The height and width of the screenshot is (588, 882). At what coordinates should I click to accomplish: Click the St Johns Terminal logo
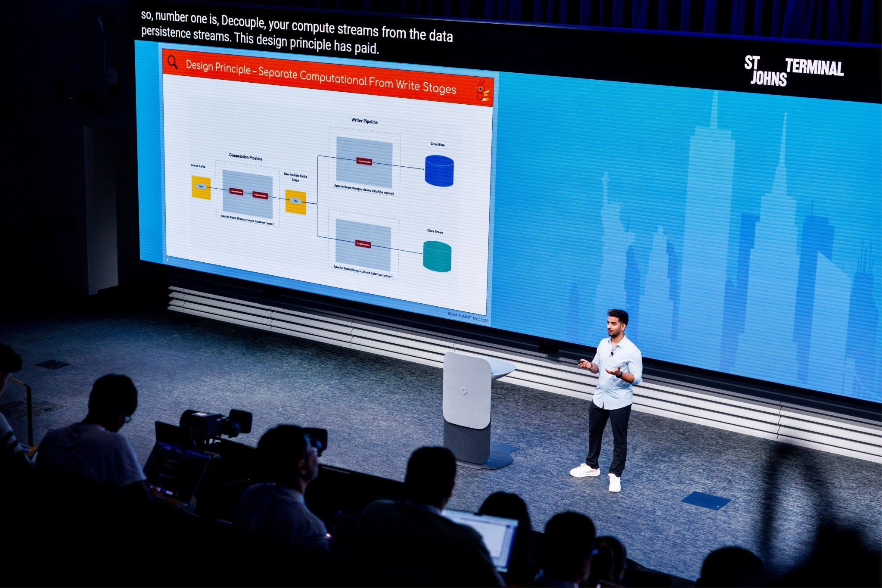pyautogui.click(x=793, y=71)
